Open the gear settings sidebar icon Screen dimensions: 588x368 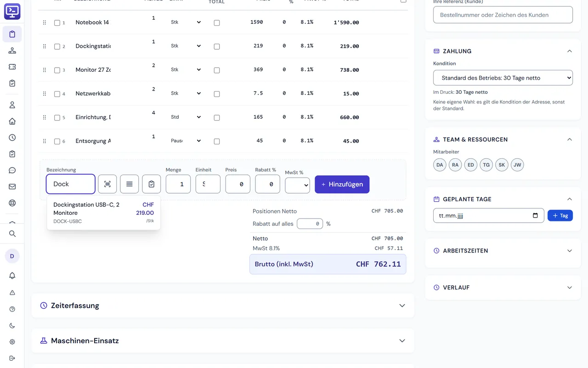point(12,342)
